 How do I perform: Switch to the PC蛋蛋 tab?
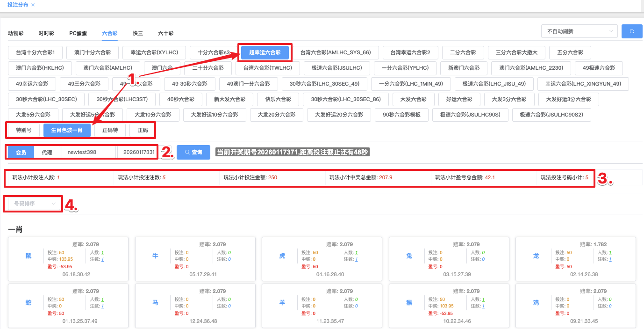click(78, 33)
